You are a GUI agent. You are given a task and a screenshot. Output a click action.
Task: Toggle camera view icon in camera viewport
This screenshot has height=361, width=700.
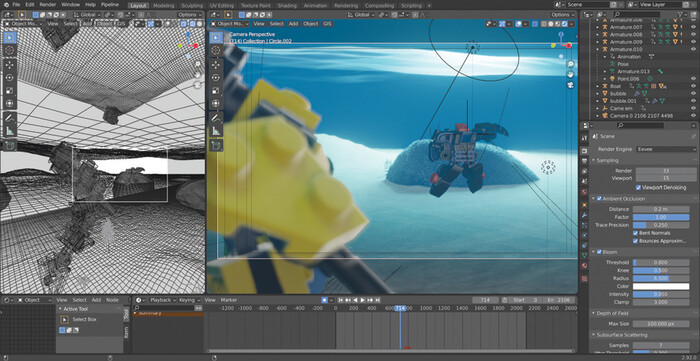[571, 85]
